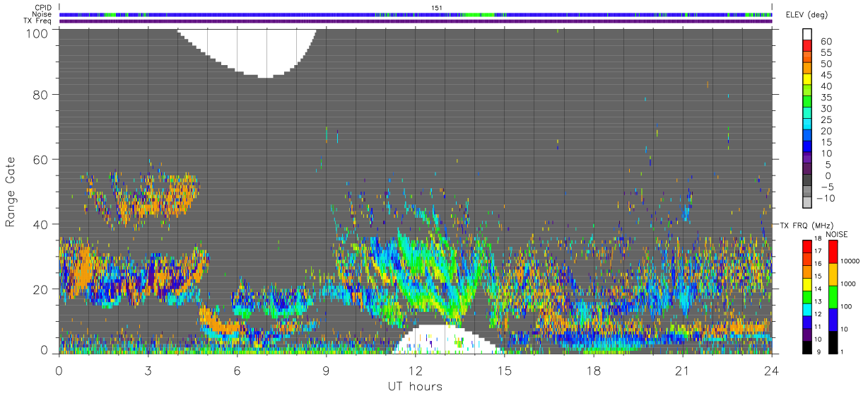Click x-axis tick label '21'
This screenshot has height=401, width=868.
682,371
